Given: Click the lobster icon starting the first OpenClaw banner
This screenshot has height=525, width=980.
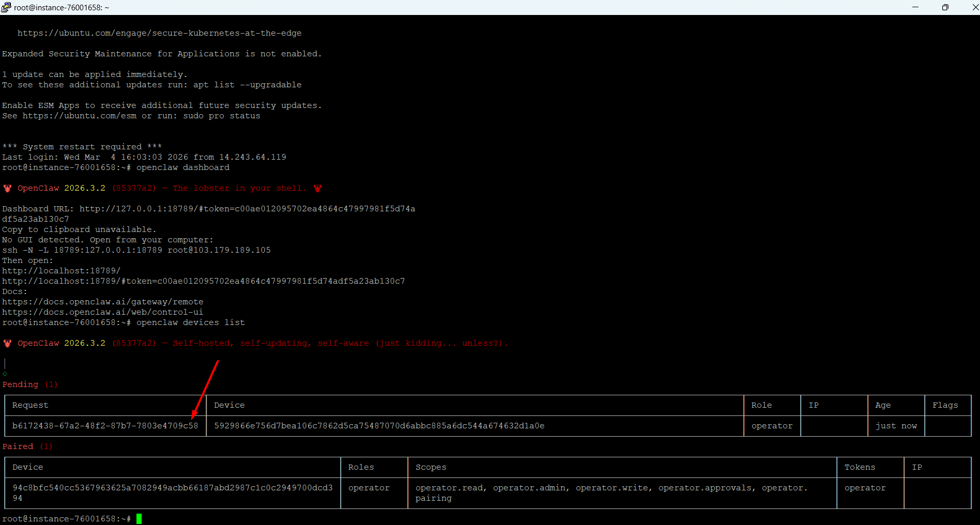Looking at the screenshot, I should 7,188.
